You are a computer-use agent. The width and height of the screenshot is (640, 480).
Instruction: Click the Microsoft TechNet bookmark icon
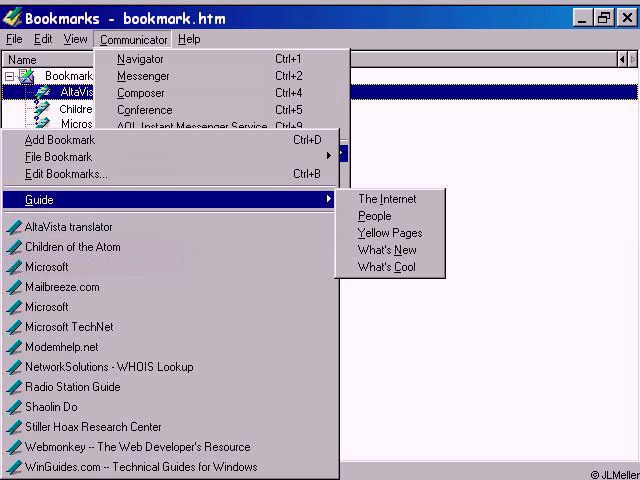[x=14, y=327]
